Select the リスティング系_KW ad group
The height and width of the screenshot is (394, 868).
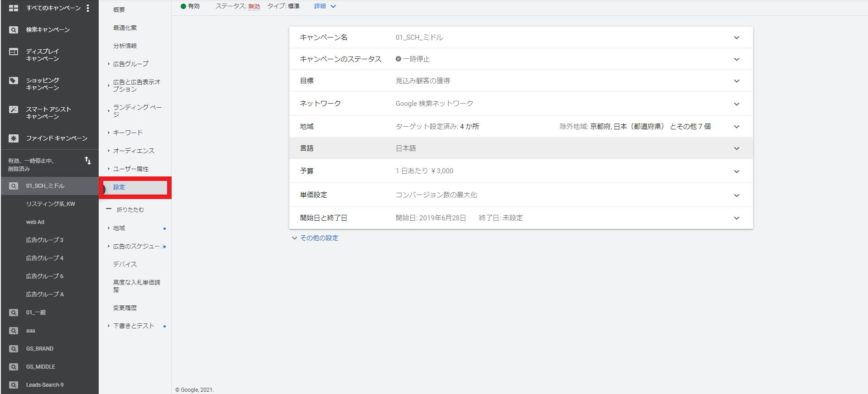pos(51,204)
